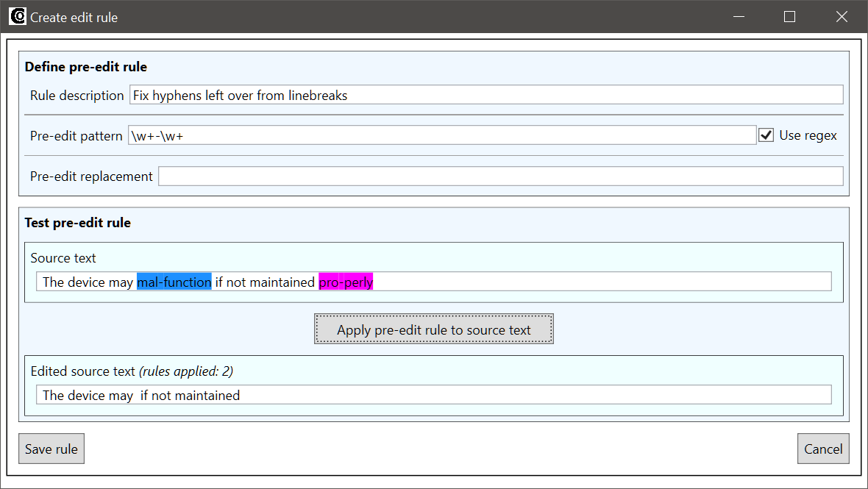Viewport: 868px width, 489px height.
Task: Click the 'Define pre-edit rule' heading
Action: pos(86,67)
